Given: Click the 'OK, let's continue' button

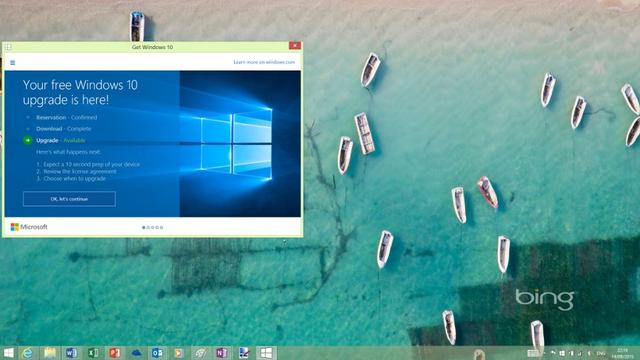Looking at the screenshot, I should coord(69,199).
